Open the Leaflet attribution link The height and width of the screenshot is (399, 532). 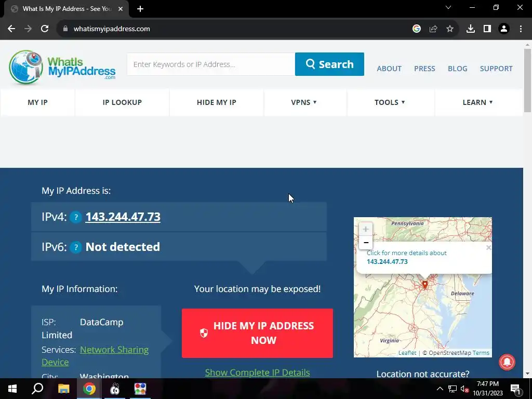tap(407, 353)
